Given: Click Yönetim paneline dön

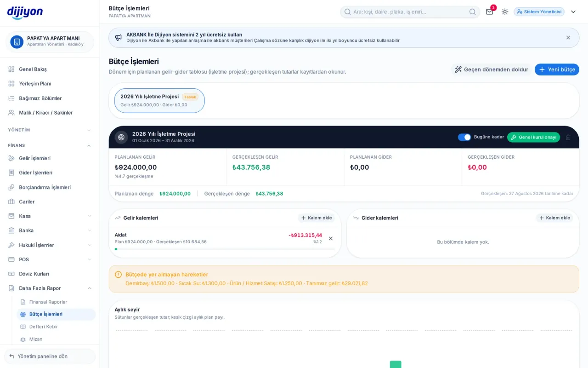Looking at the screenshot, I should tap(50, 356).
